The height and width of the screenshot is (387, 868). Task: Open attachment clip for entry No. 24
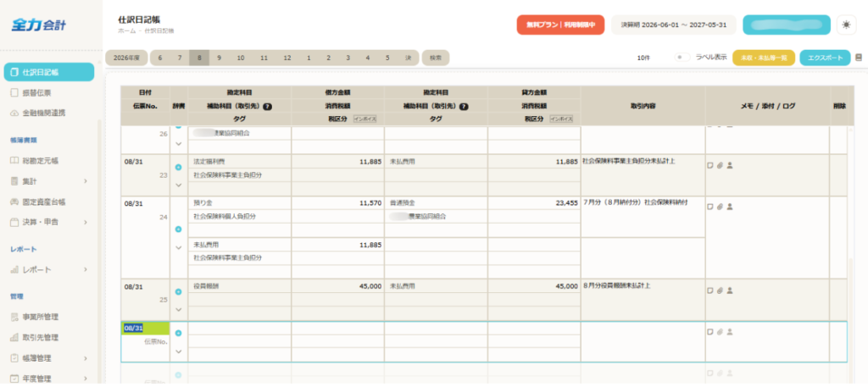tap(720, 207)
